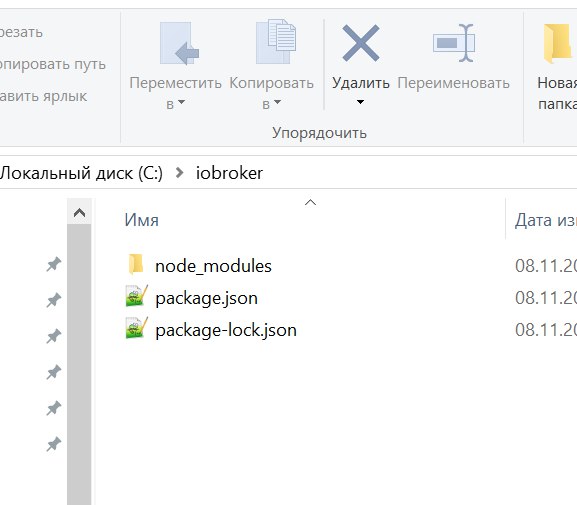Select Локальный диск (C:) in address bar
The width and height of the screenshot is (577, 505).
[81, 173]
